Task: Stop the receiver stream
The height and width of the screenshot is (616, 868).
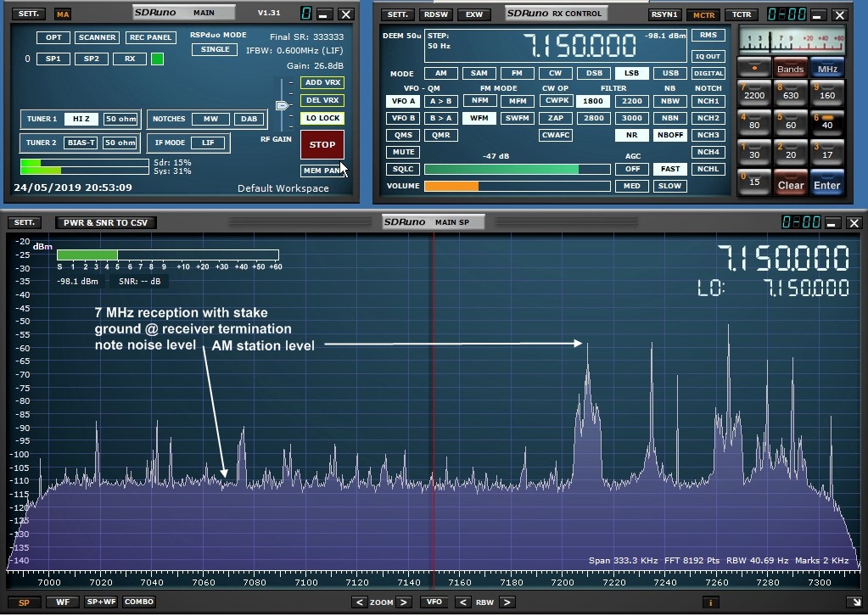Action: click(322, 144)
